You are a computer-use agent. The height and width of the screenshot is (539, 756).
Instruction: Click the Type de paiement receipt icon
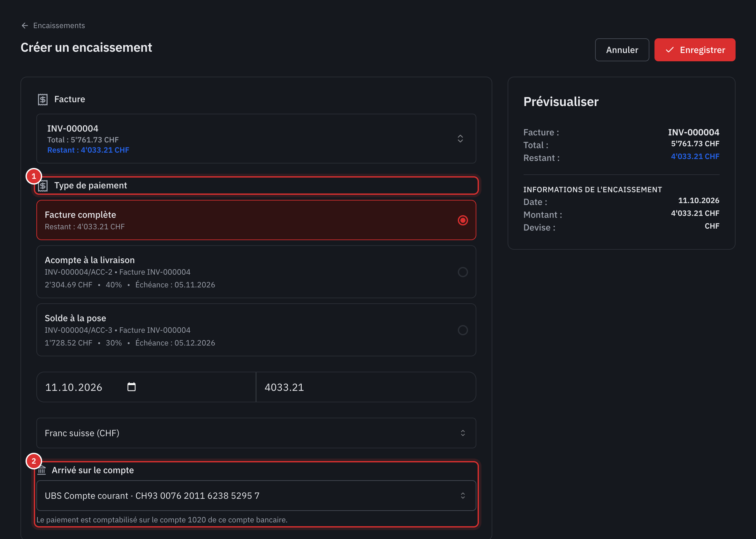[43, 186]
